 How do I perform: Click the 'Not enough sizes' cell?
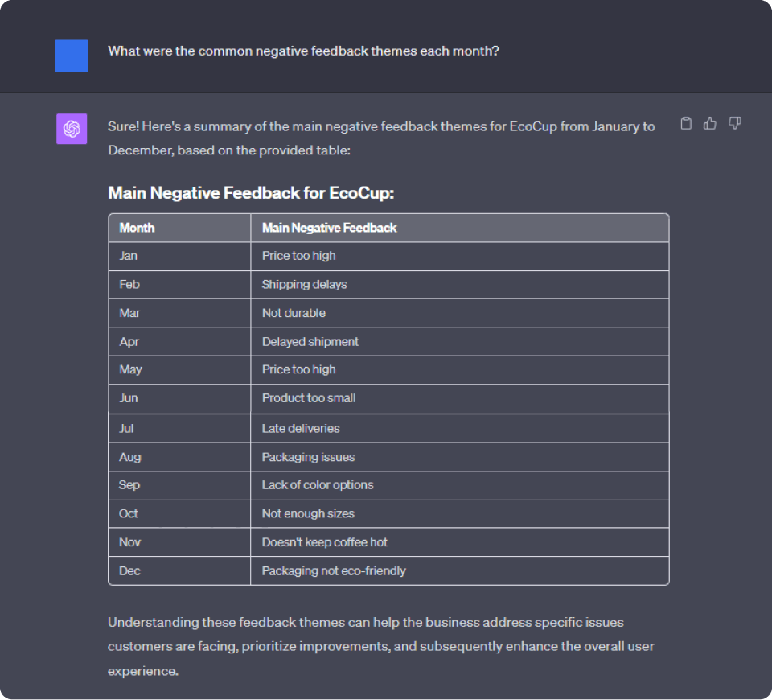pyautogui.click(x=459, y=514)
